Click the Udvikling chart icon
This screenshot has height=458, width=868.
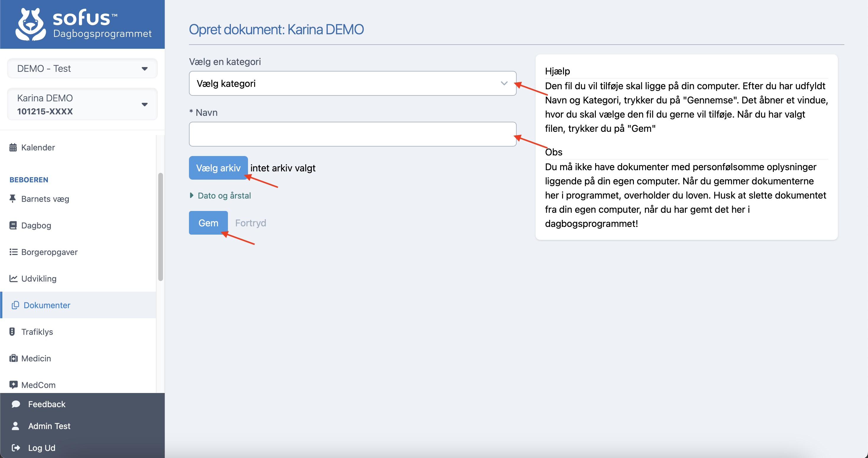point(13,279)
